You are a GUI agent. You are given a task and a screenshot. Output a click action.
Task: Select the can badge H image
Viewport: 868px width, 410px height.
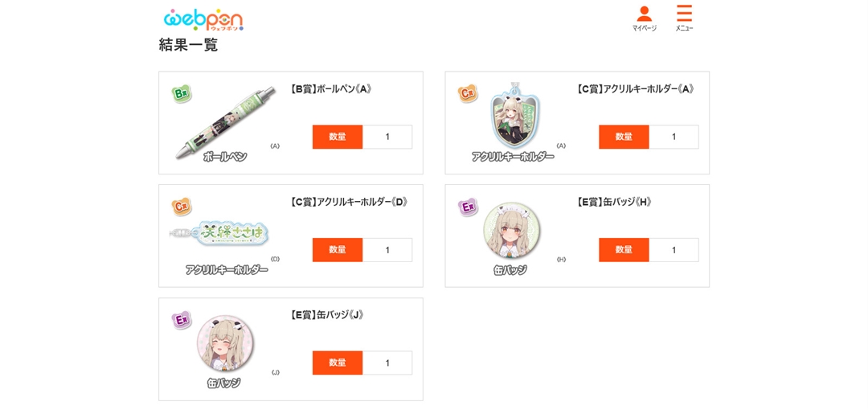tap(512, 232)
